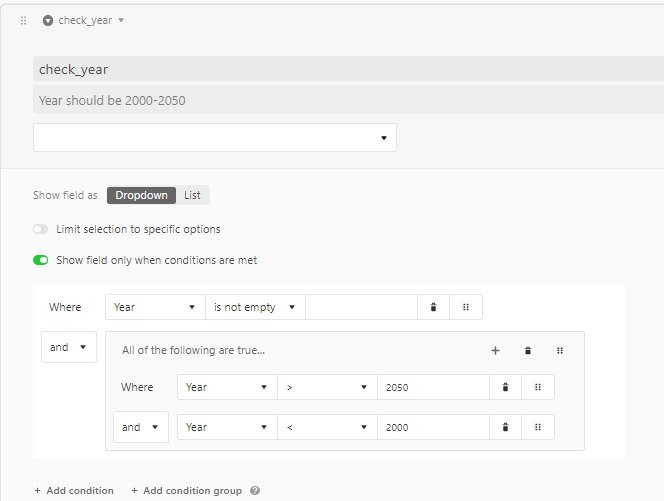Open the '>' comparison operator dropdown
Image resolution: width=664 pixels, height=501 pixels.
point(327,387)
